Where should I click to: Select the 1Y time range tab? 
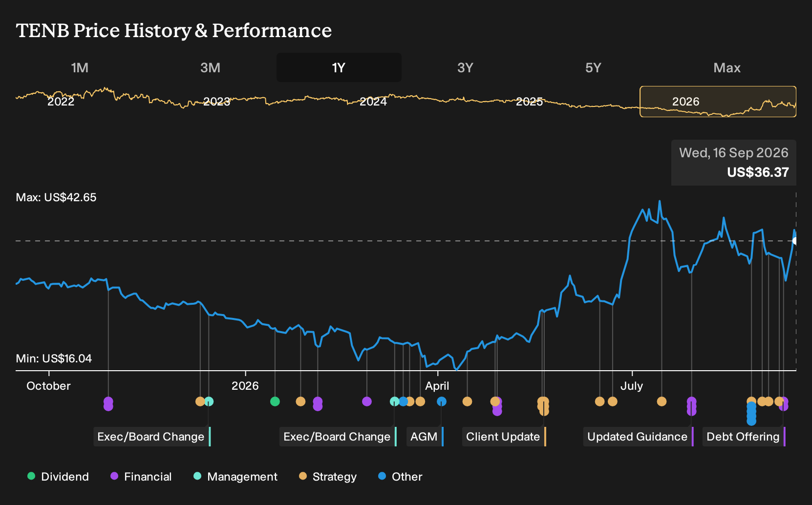tap(339, 67)
